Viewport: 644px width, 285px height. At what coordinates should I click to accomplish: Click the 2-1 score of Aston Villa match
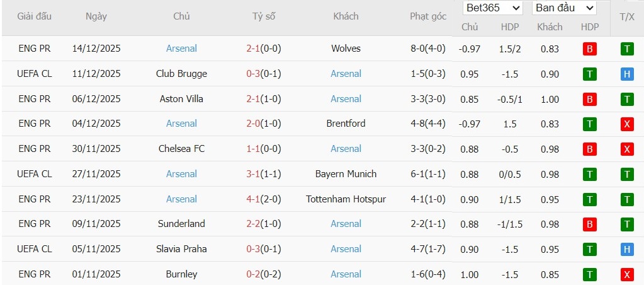[x=253, y=99]
